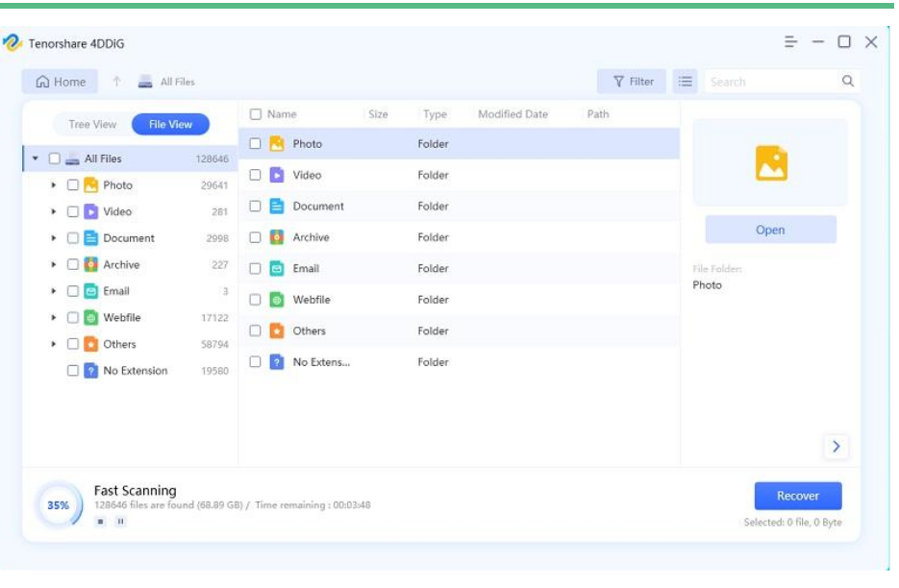Click the Recover button
Screen dimensions: 899x588
pos(797,496)
